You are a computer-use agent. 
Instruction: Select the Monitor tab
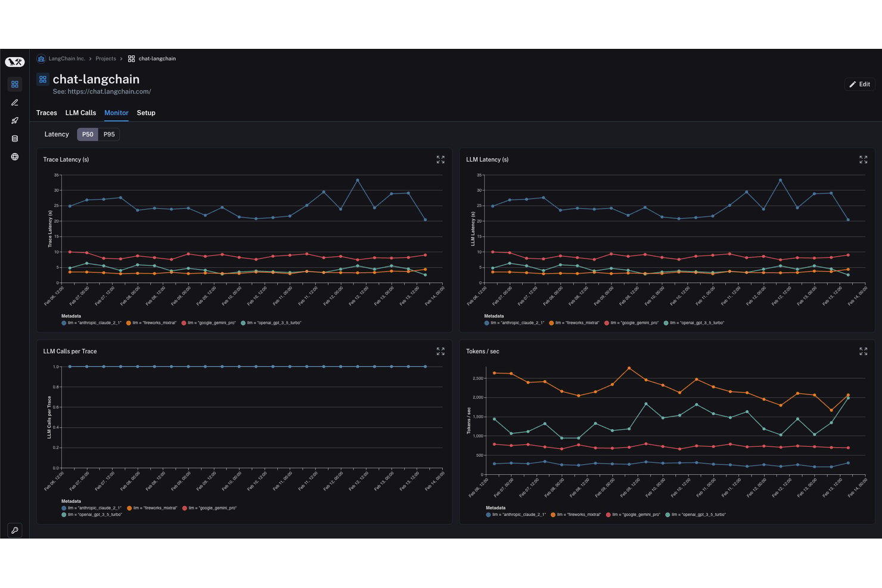(116, 113)
